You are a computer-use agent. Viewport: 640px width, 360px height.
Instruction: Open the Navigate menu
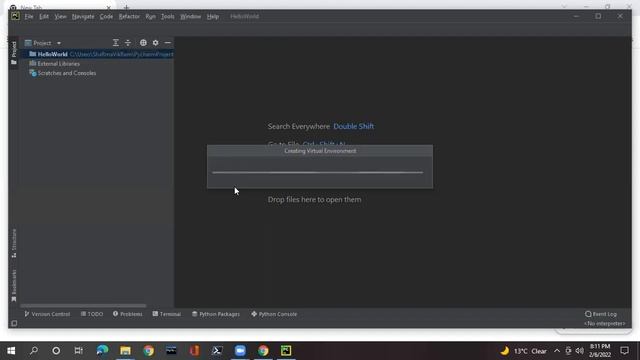coord(83,17)
